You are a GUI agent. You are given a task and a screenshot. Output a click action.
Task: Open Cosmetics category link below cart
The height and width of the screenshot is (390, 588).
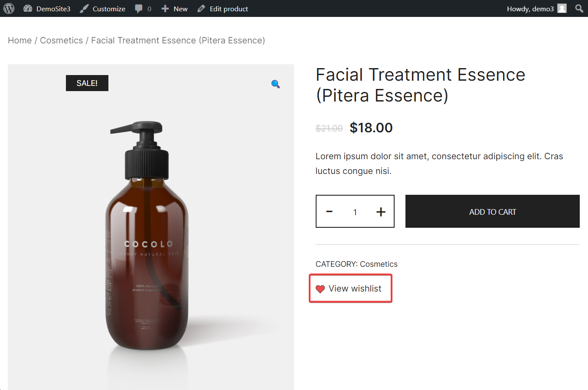point(379,264)
